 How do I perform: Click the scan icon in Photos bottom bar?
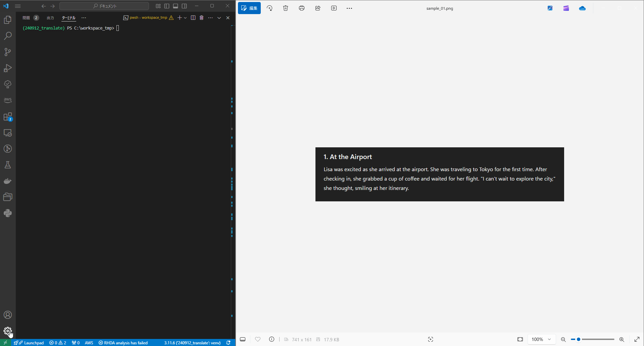point(431,339)
